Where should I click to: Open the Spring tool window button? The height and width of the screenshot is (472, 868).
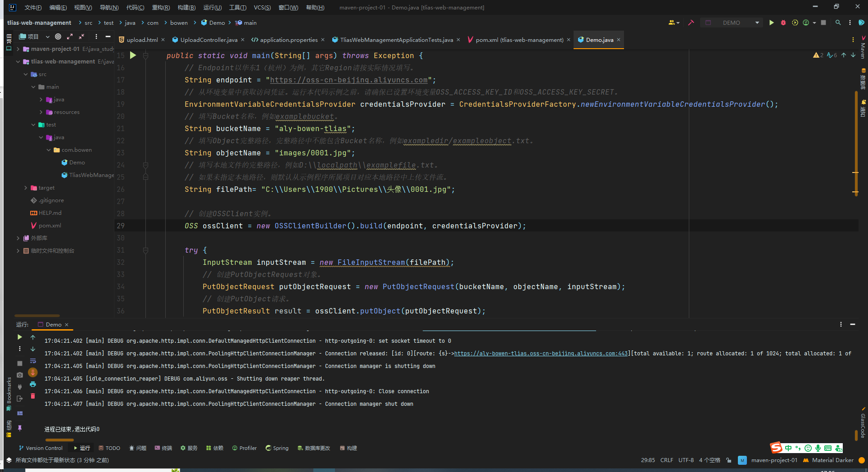277,448
